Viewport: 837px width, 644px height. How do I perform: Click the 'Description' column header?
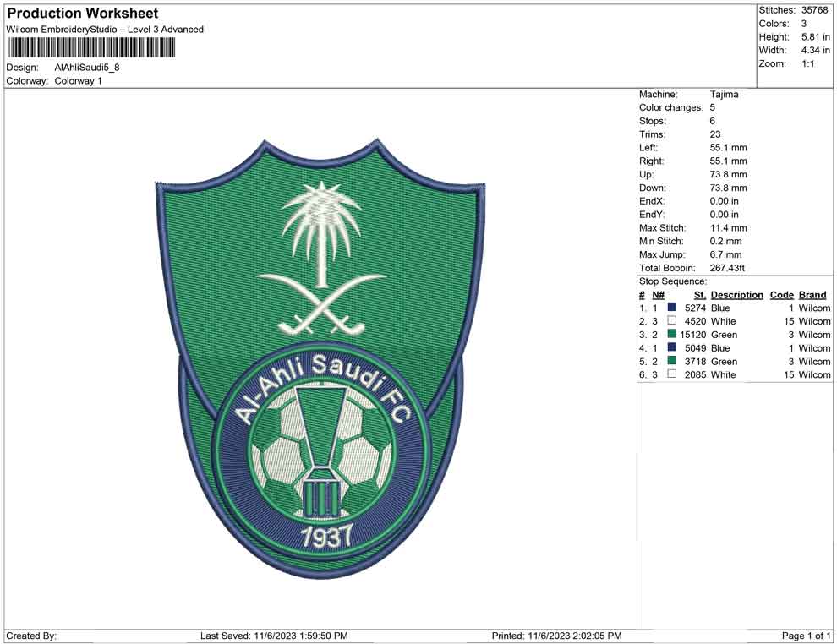click(x=737, y=294)
